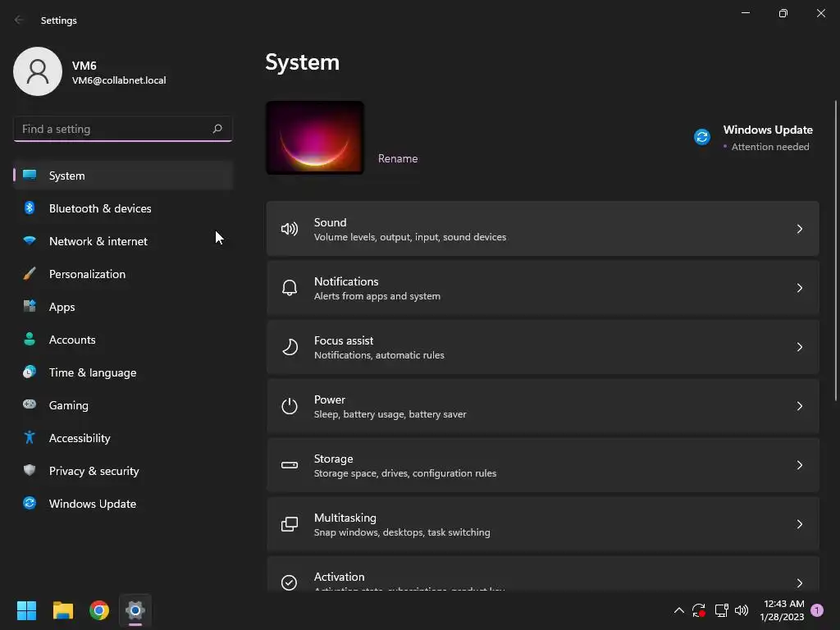Expand Activation settings chevron

[x=799, y=583]
